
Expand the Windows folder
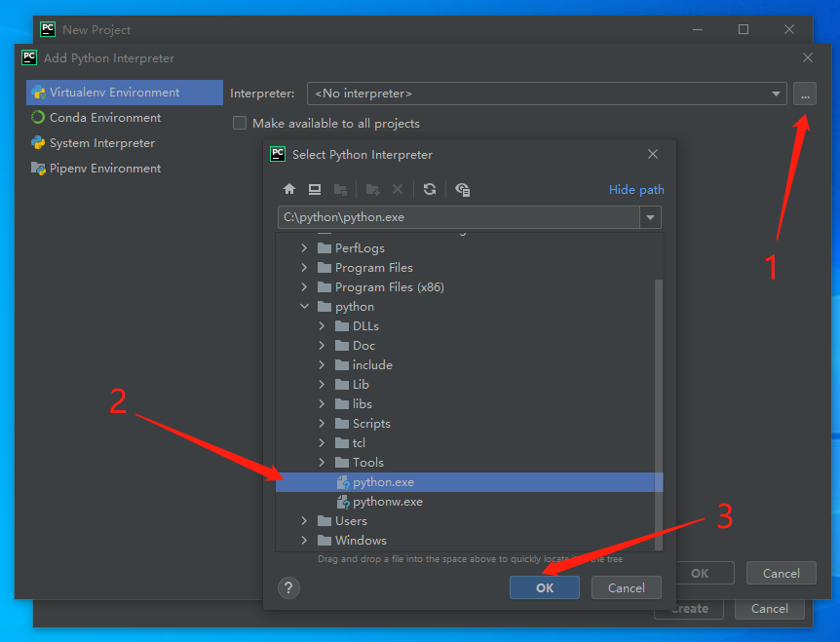[304, 541]
